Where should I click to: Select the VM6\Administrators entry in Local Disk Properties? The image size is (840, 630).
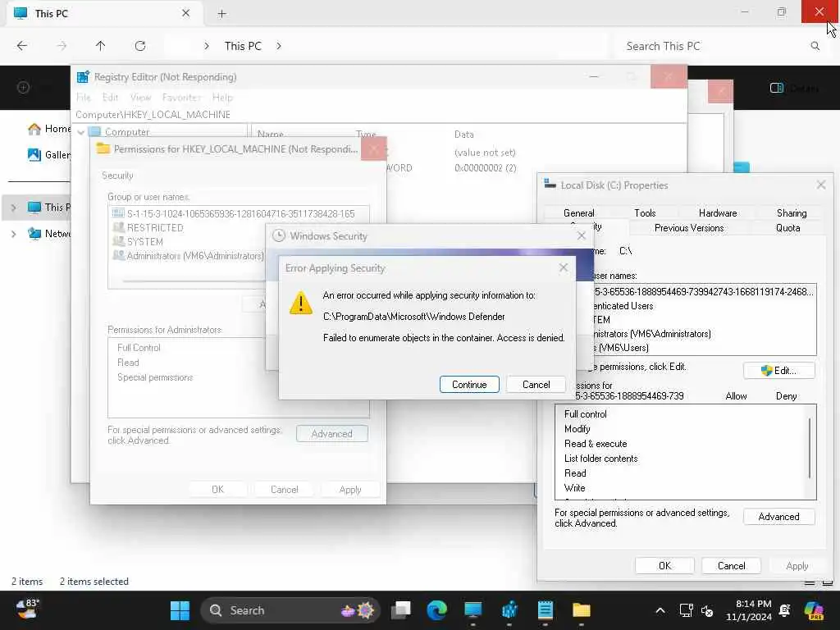click(x=652, y=334)
